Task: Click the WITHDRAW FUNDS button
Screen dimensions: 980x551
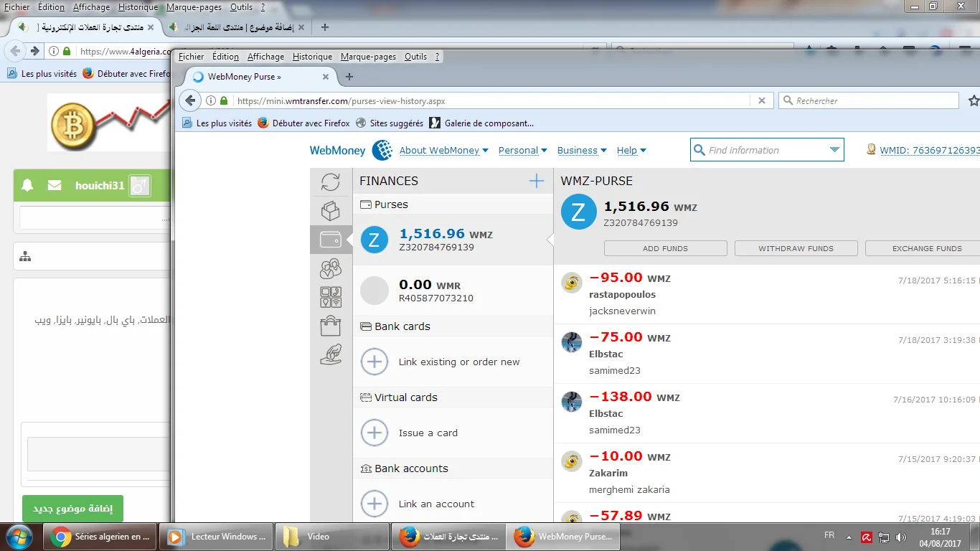Action: (796, 248)
